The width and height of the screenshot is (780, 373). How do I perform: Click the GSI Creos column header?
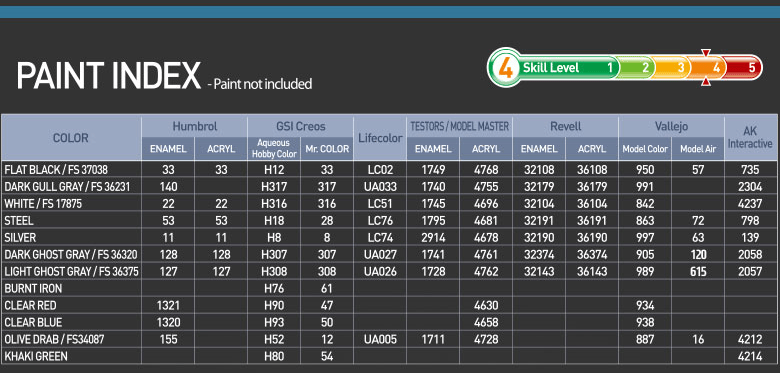click(x=300, y=127)
